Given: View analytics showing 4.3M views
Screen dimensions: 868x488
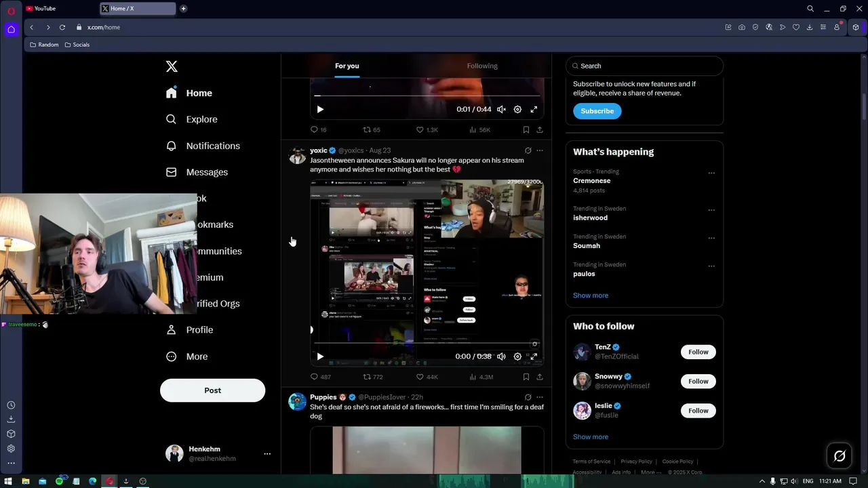Looking at the screenshot, I should 481,377.
